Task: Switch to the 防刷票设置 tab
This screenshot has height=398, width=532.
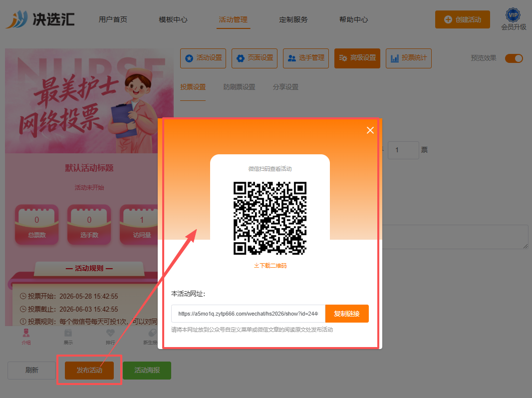Action: (239, 87)
